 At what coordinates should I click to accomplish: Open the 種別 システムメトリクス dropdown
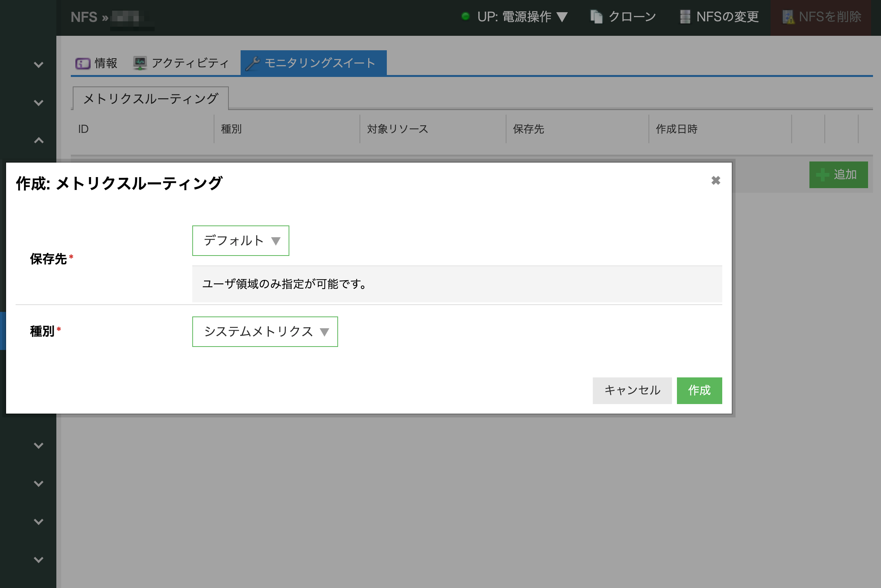click(x=265, y=332)
